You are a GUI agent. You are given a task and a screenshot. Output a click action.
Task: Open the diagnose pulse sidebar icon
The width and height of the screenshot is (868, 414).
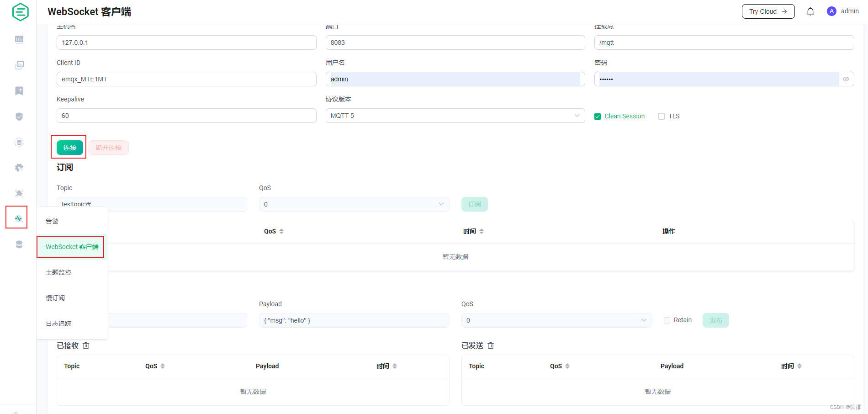18,218
